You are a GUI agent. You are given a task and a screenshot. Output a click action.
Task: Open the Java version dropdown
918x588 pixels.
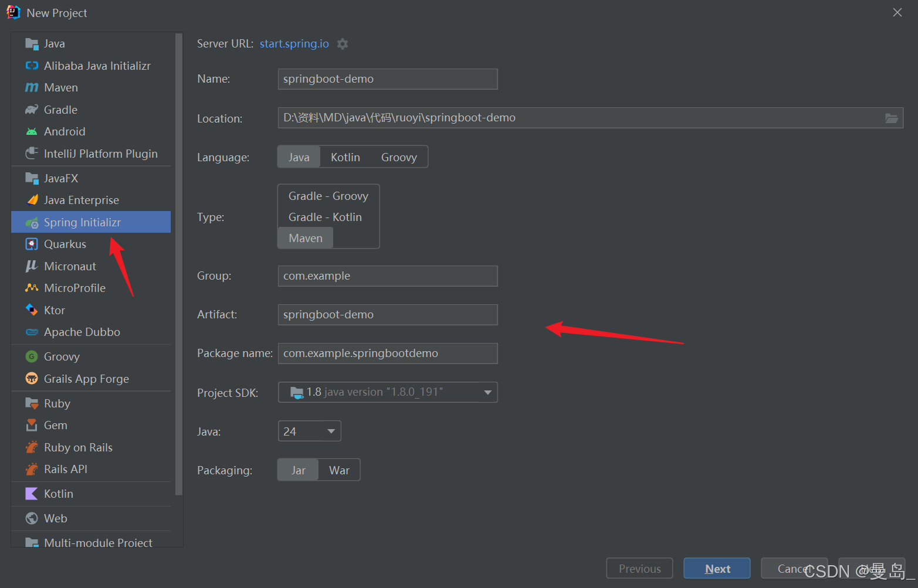click(x=309, y=431)
